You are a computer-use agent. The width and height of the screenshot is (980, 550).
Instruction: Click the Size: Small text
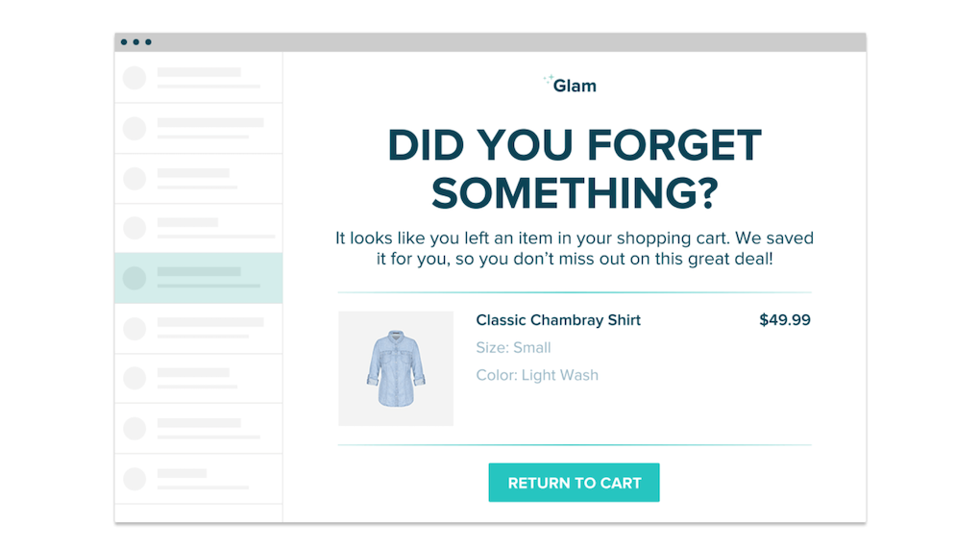tap(513, 347)
